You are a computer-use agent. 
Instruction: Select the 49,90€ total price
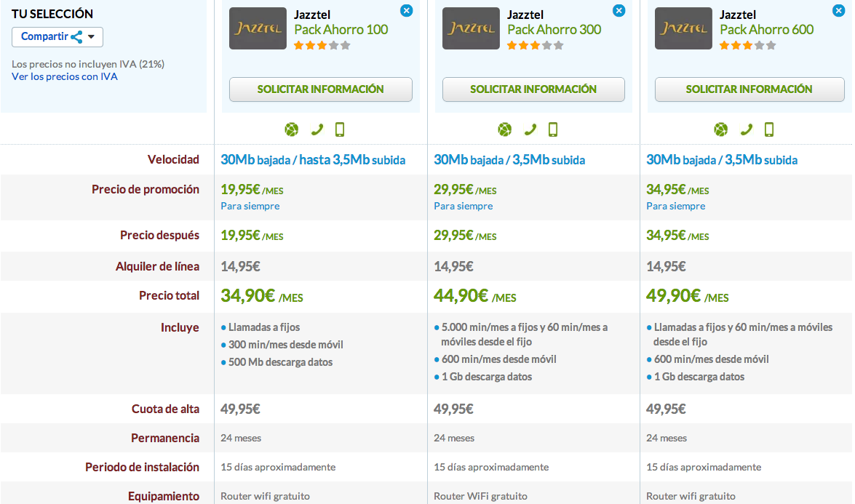688,296
